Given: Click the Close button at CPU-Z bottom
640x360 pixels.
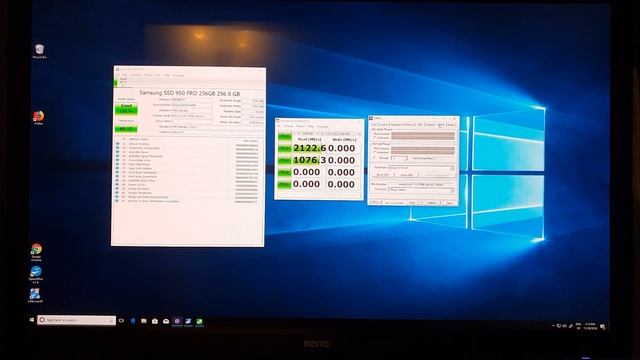Looking at the screenshot, I should (449, 202).
